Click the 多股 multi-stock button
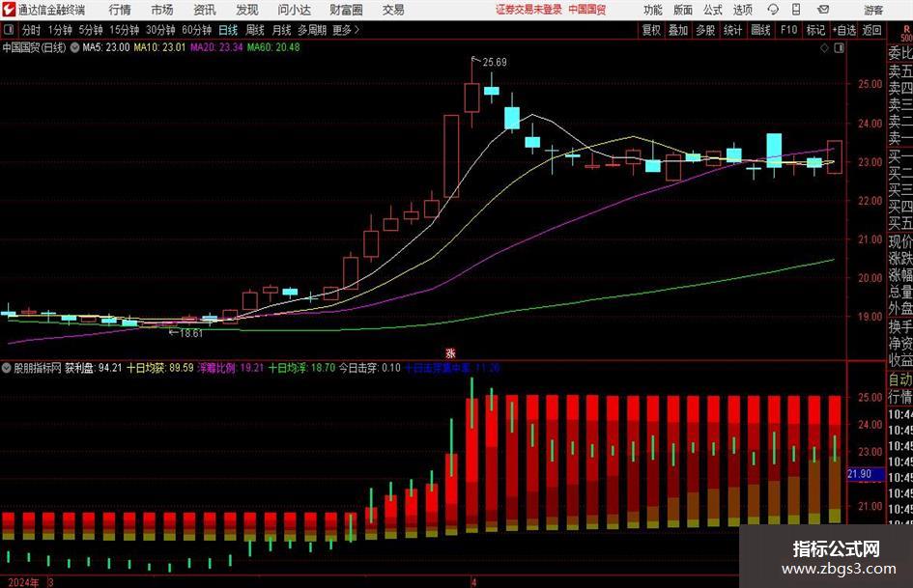This screenshot has width=913, height=588. coord(705,30)
